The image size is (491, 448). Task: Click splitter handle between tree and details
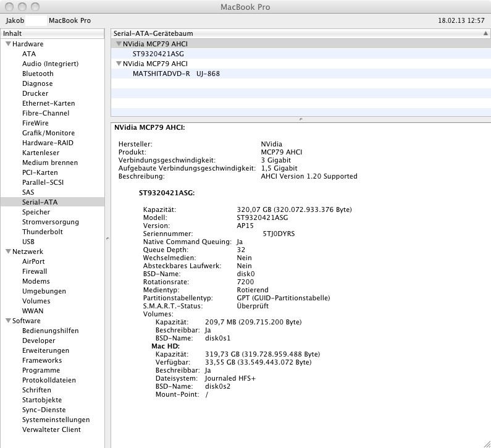pyautogui.click(x=301, y=119)
